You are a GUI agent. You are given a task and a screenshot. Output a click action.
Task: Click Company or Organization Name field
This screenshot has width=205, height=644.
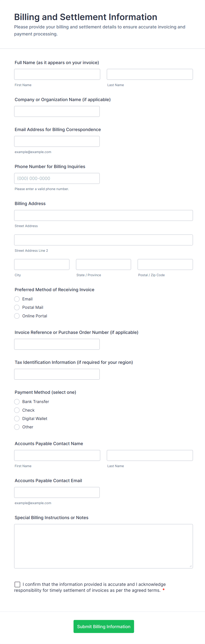click(57, 111)
